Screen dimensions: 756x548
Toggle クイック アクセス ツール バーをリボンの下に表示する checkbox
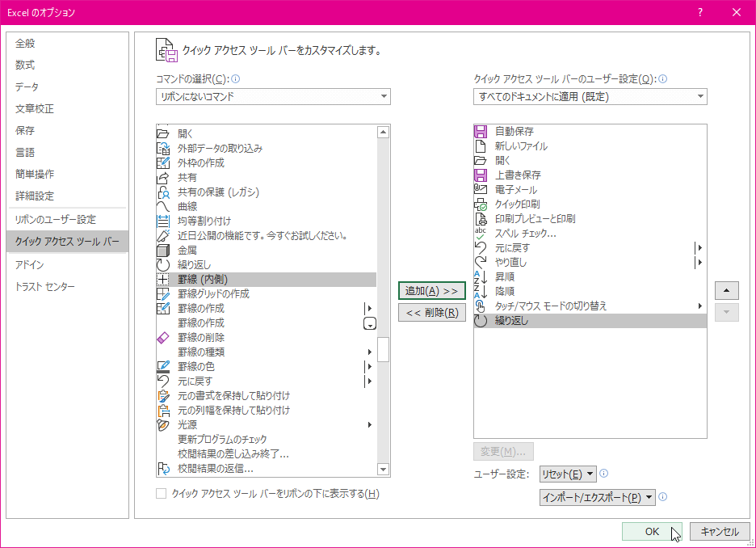161,494
